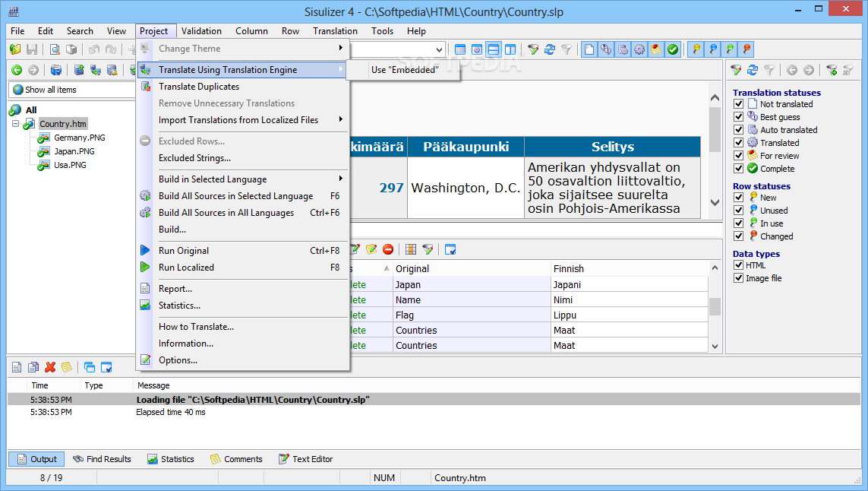Choose Build All Sources in All Languages

pyautogui.click(x=243, y=212)
